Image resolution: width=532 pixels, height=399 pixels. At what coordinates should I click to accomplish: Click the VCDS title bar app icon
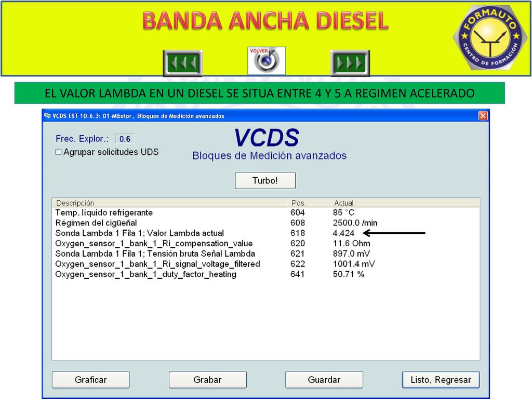click(47, 116)
